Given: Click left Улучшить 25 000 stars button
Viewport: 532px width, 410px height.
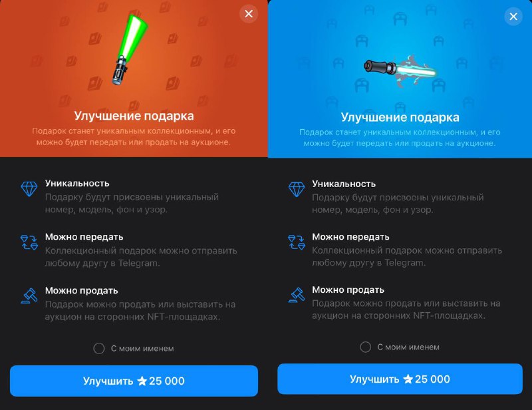Looking at the screenshot, I should click(x=134, y=381).
